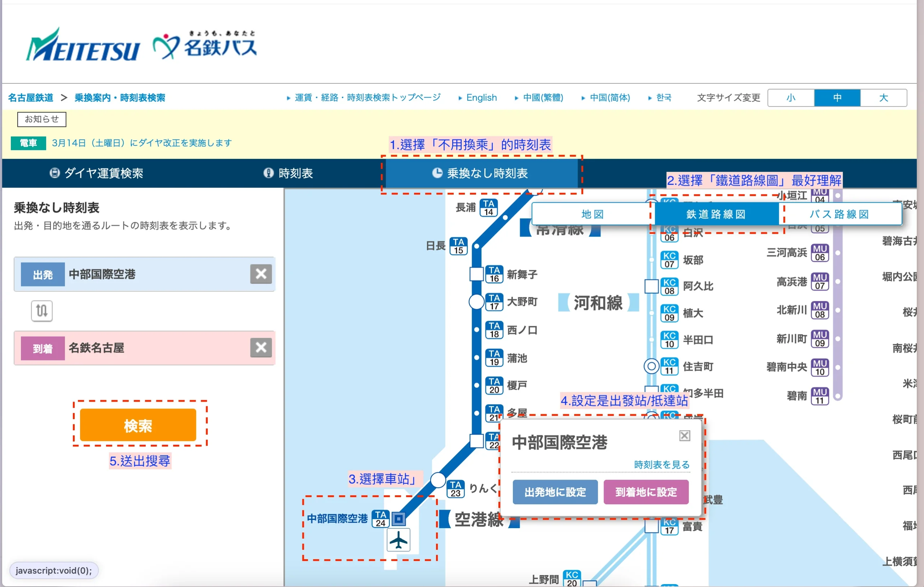
Task: Click the TA24 station marker on the map
Action: pyautogui.click(x=399, y=519)
